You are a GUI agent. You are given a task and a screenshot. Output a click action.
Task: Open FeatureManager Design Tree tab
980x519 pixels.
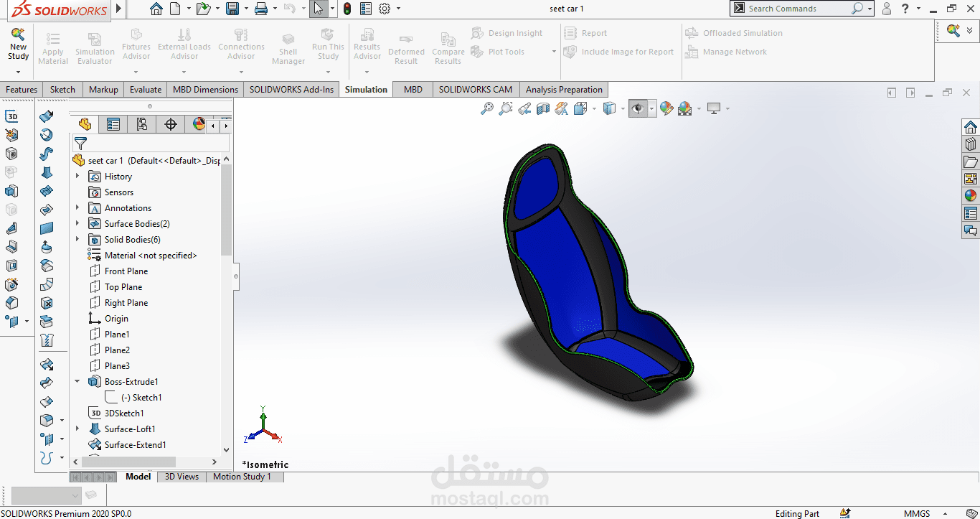pos(85,124)
